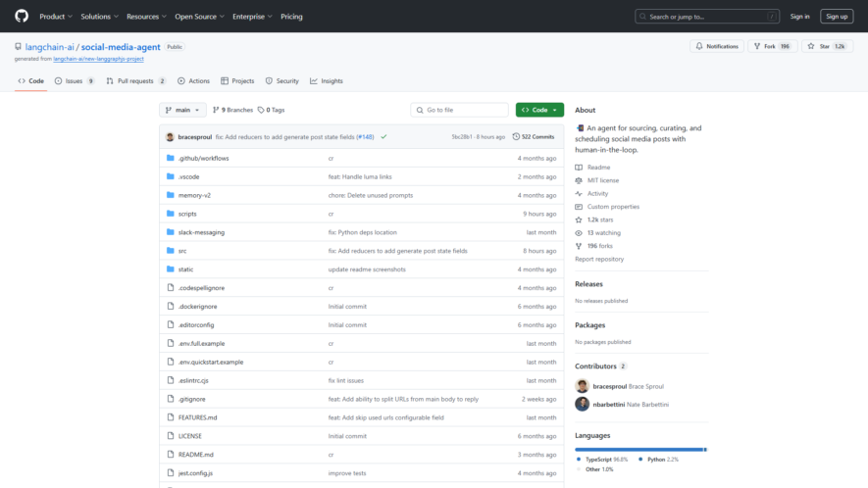Switch to the Pull requests tab
Image resolution: width=868 pixels, height=488 pixels.
(136, 80)
